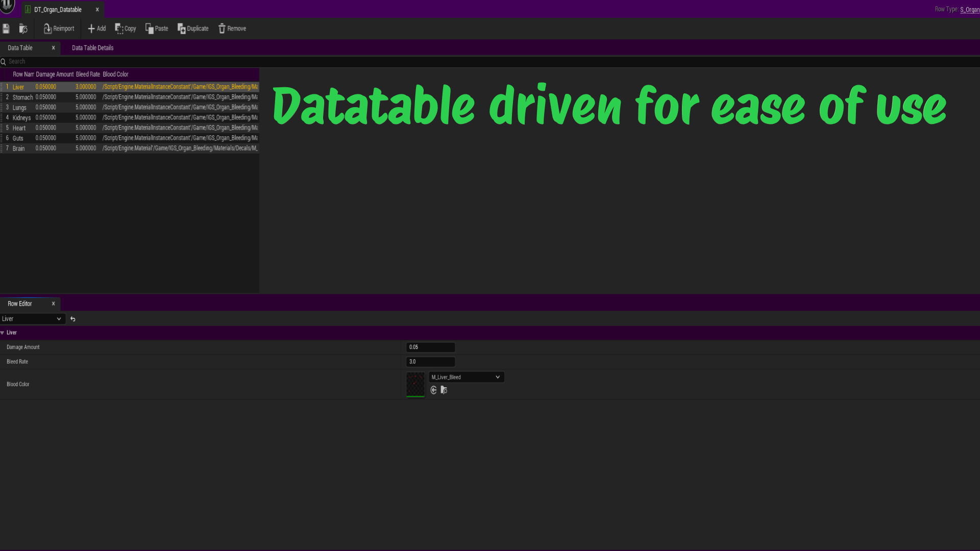The height and width of the screenshot is (551, 980).
Task: Click the Blood Color material thumbnail
Action: [415, 384]
